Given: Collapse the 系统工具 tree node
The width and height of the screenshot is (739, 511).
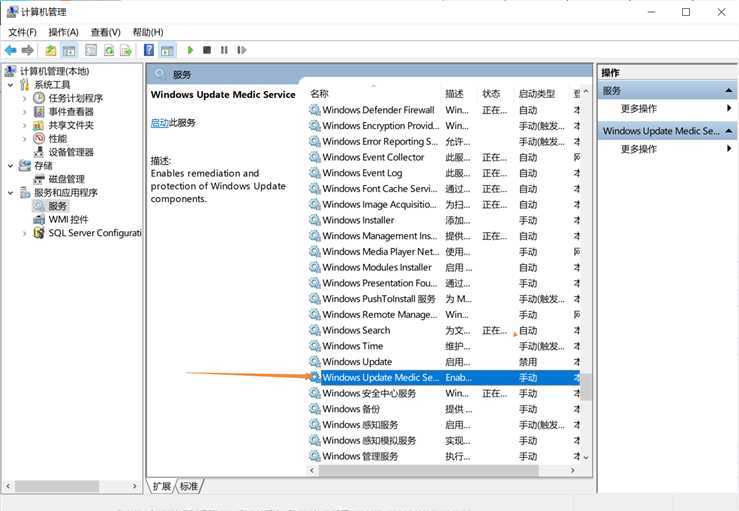Looking at the screenshot, I should coord(10,85).
